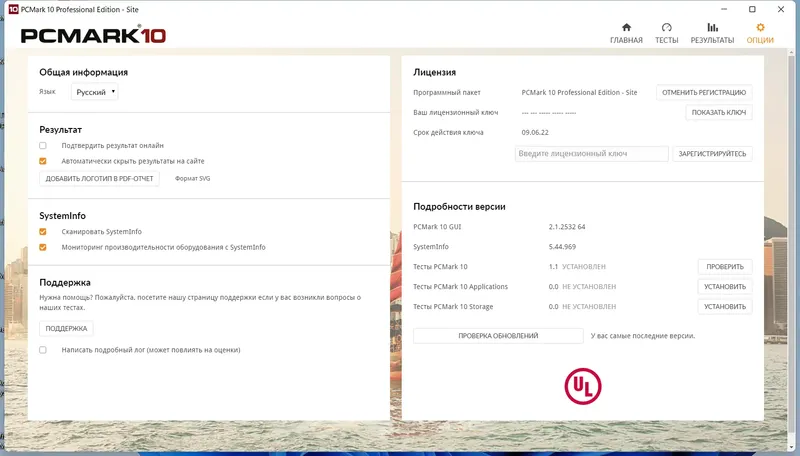Toggle Мониторинг производительности оборудования checkbox
This screenshot has width=800, height=456.
tap(43, 247)
